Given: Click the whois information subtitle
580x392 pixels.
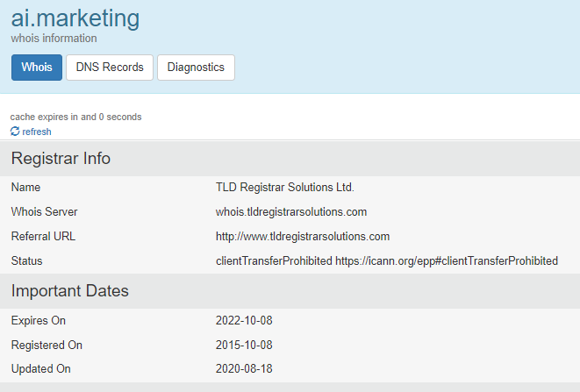Looking at the screenshot, I should coord(54,39).
